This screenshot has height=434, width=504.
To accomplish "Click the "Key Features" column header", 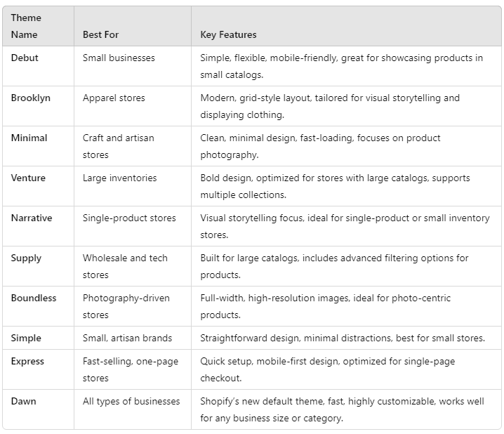I will pyautogui.click(x=228, y=34).
